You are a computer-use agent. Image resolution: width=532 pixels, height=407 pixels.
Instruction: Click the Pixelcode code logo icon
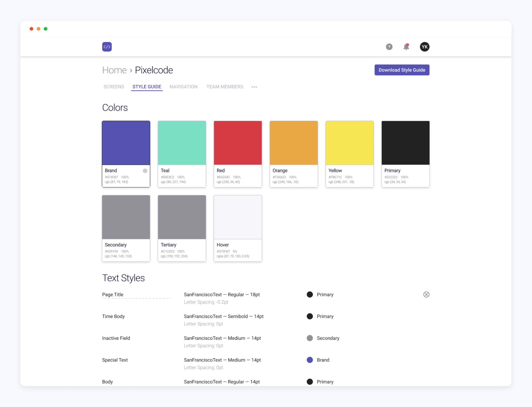107,47
